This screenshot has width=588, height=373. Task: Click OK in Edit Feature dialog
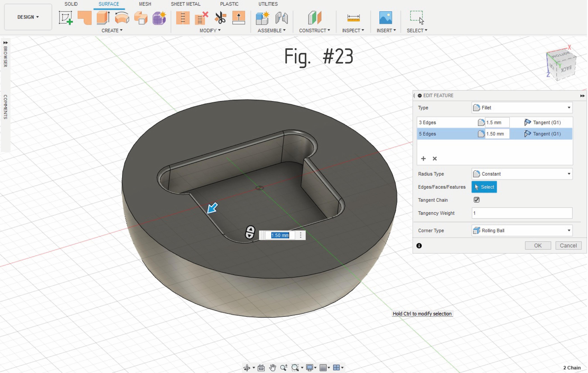pyautogui.click(x=538, y=245)
